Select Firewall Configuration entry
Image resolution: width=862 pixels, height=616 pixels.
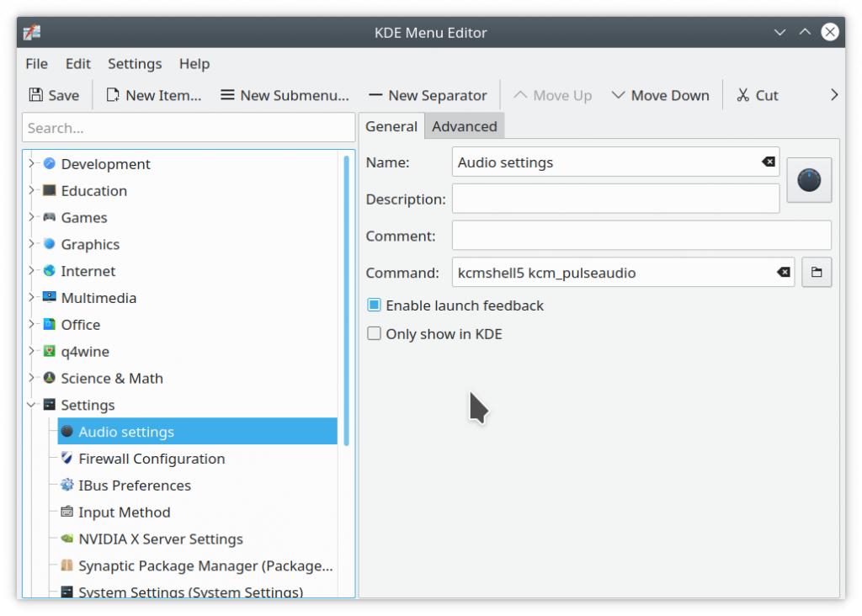[152, 459]
